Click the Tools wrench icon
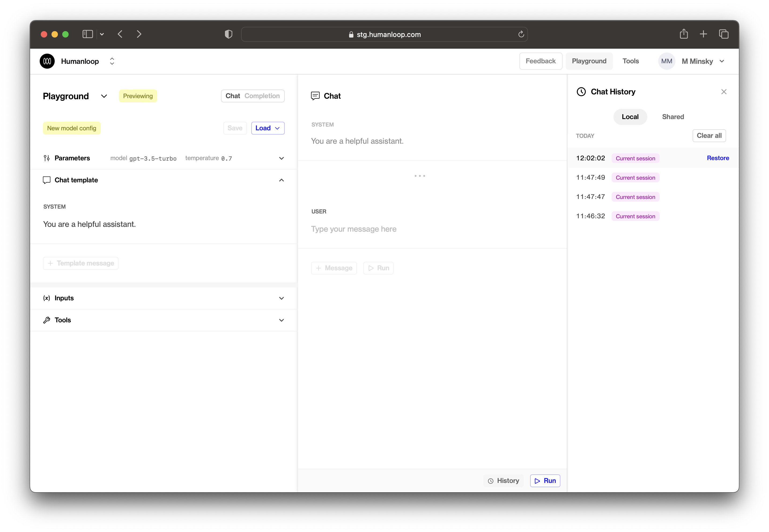 [x=47, y=320]
